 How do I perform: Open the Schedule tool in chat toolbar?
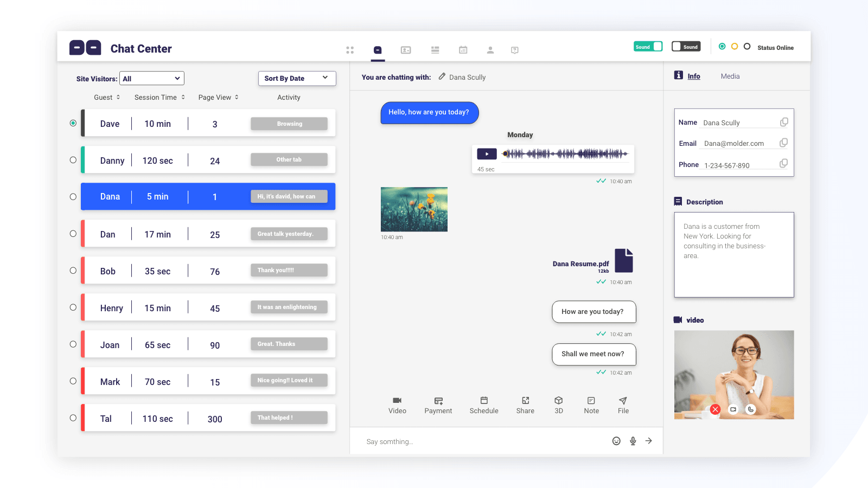pyautogui.click(x=483, y=404)
